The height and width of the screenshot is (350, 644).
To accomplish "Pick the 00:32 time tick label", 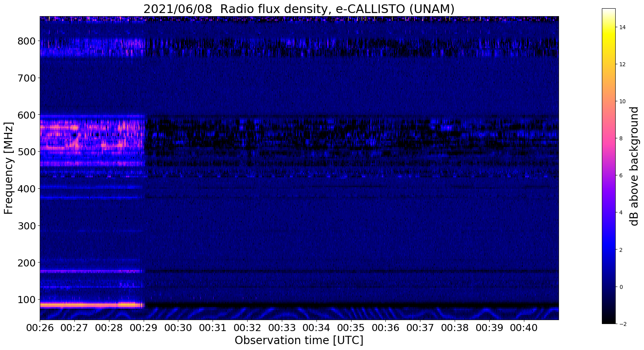I will coord(247,328).
